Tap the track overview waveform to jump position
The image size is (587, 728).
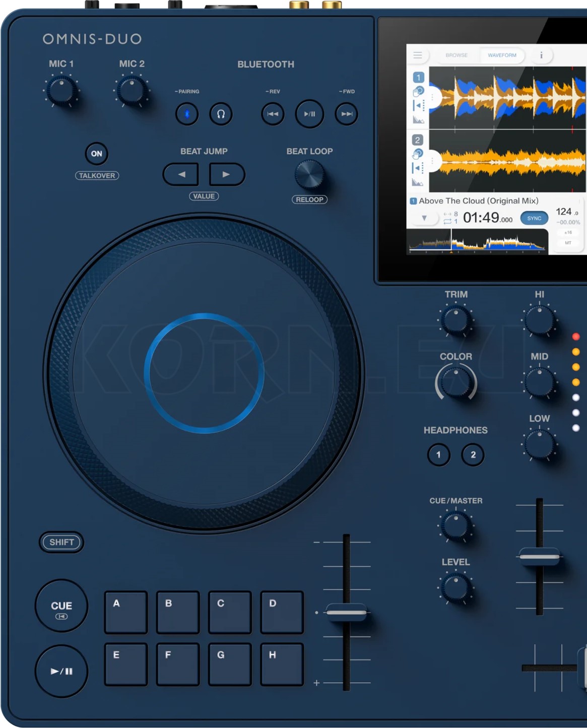pos(479,242)
